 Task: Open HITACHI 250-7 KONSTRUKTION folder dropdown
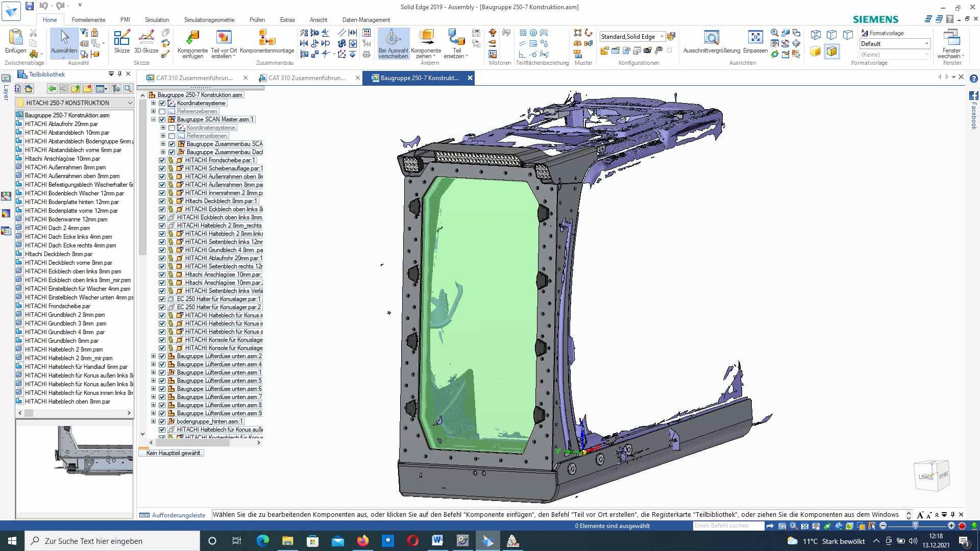tap(130, 103)
